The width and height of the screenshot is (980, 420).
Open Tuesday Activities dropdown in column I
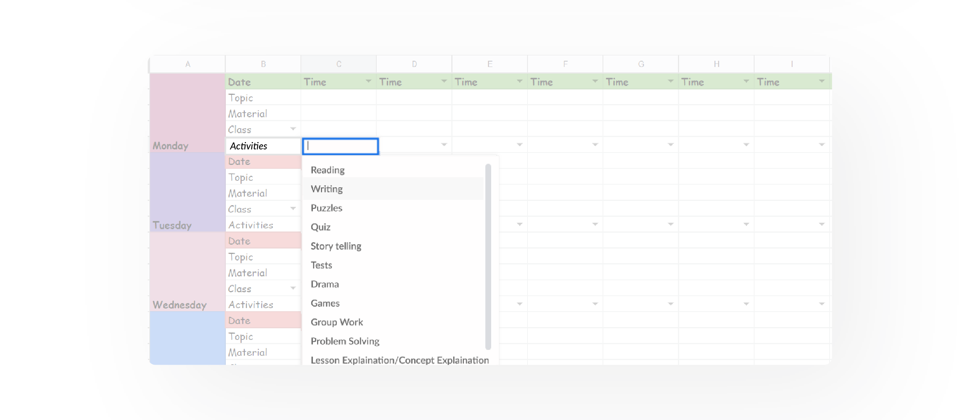pyautogui.click(x=822, y=225)
